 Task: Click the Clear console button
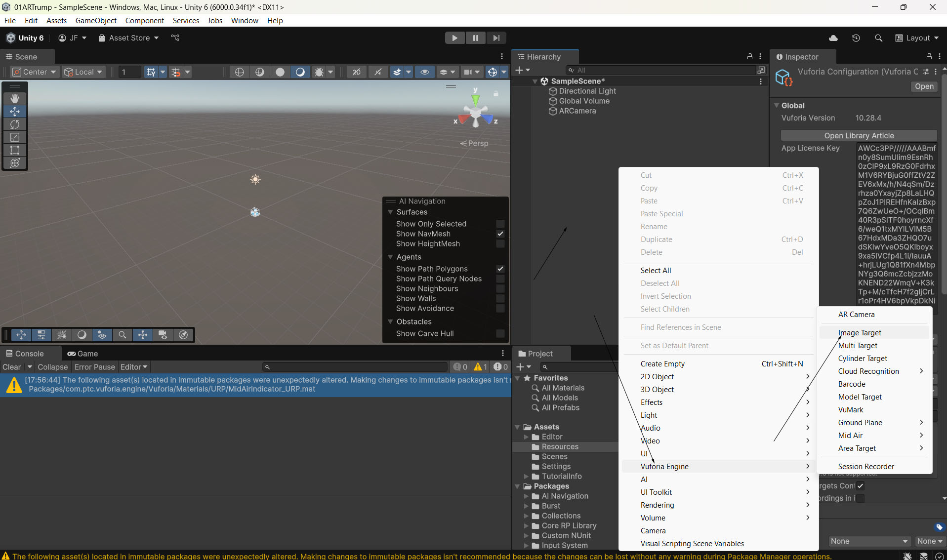11,367
